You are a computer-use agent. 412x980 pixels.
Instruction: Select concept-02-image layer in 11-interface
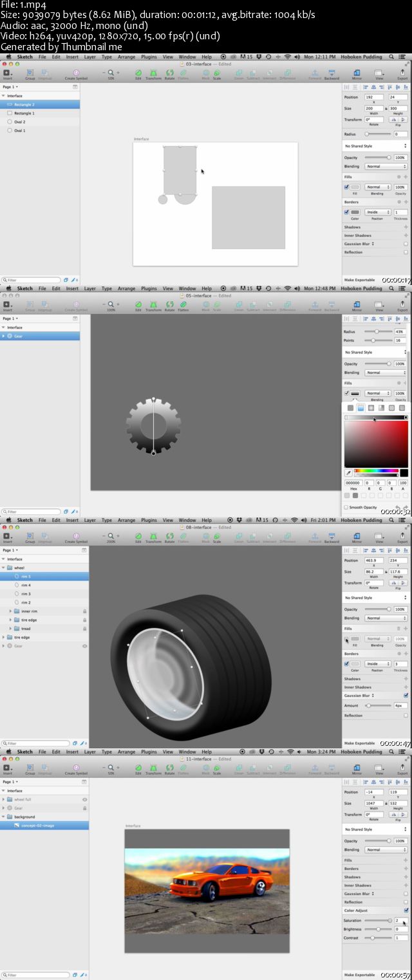tap(44, 825)
